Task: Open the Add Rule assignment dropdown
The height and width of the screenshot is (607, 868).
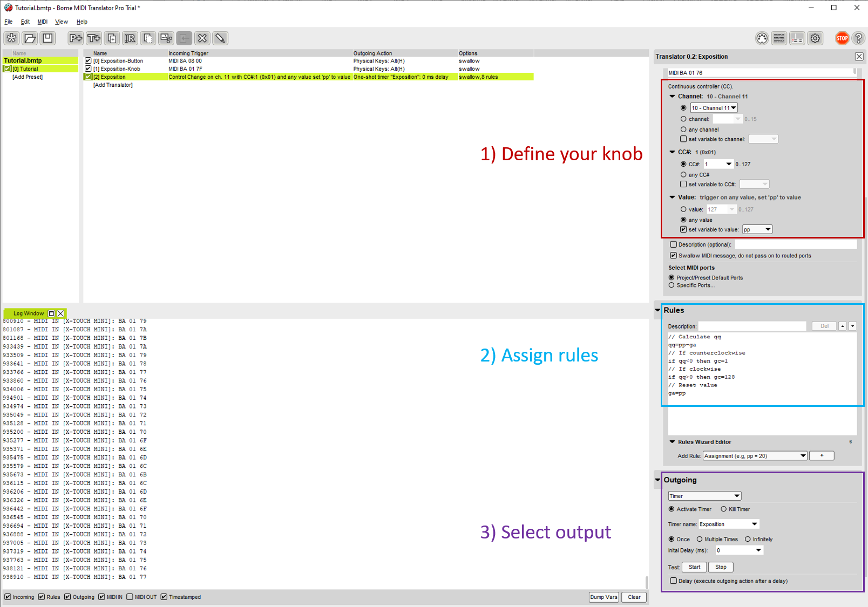Action: coord(755,456)
